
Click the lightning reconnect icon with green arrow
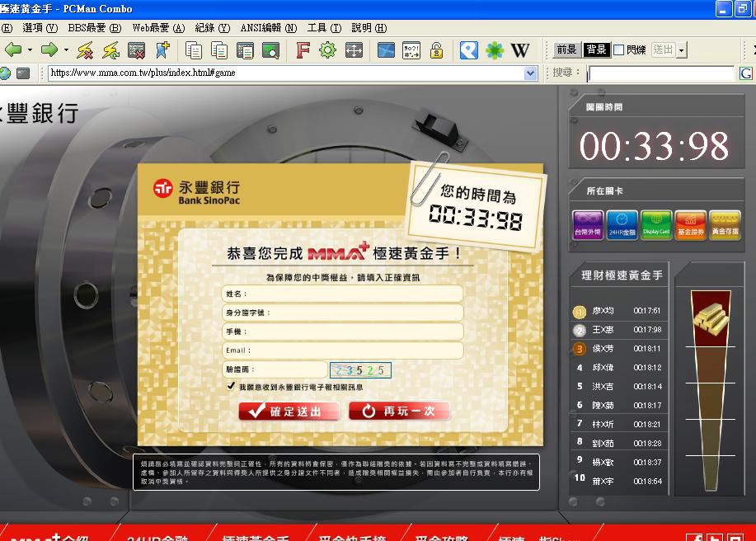pos(111,50)
